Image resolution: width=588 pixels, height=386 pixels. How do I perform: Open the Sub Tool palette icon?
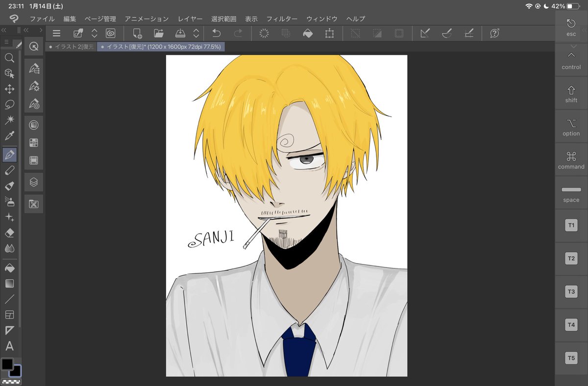(x=34, y=68)
